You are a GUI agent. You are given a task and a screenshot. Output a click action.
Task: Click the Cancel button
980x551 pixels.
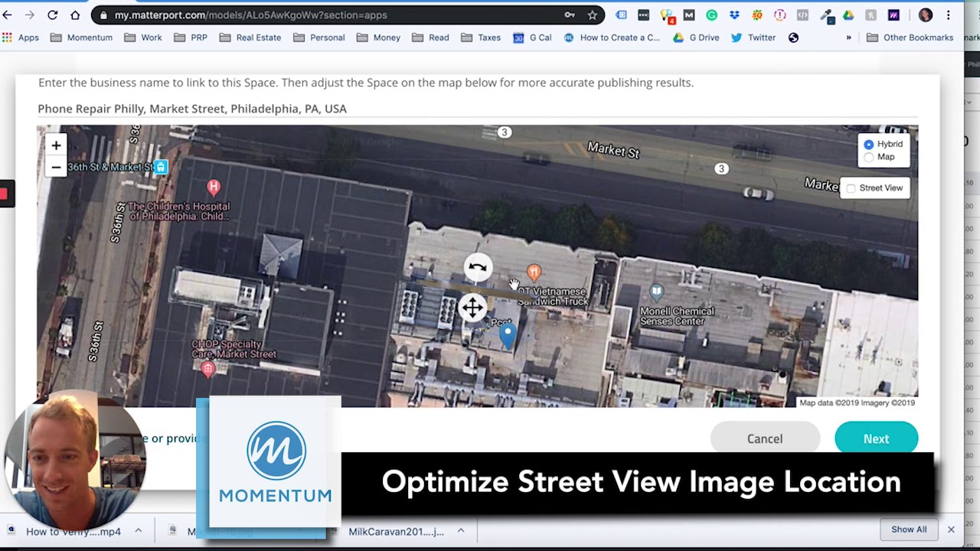click(765, 439)
